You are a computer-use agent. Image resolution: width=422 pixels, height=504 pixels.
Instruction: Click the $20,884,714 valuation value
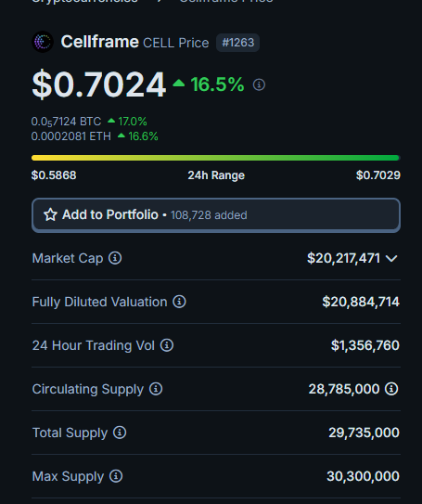tap(361, 302)
